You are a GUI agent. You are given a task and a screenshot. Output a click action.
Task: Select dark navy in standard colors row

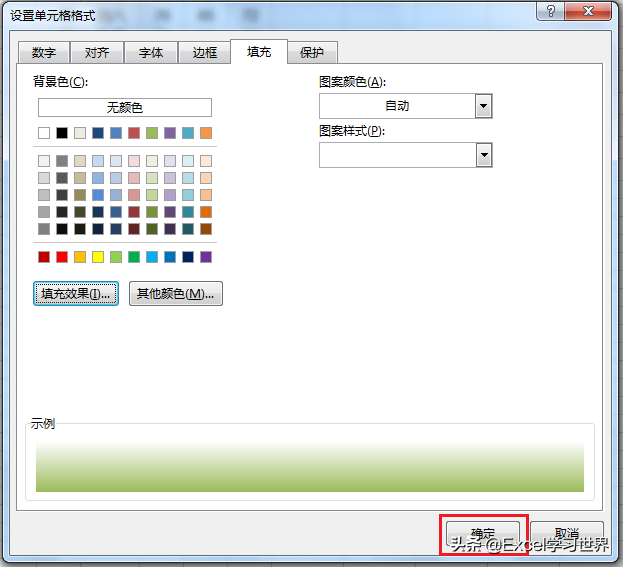click(x=188, y=257)
